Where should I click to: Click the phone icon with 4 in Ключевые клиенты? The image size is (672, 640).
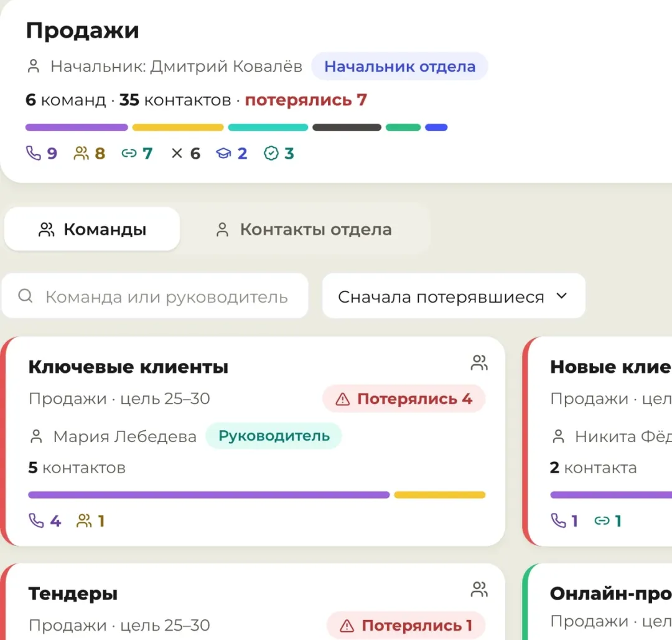click(37, 520)
